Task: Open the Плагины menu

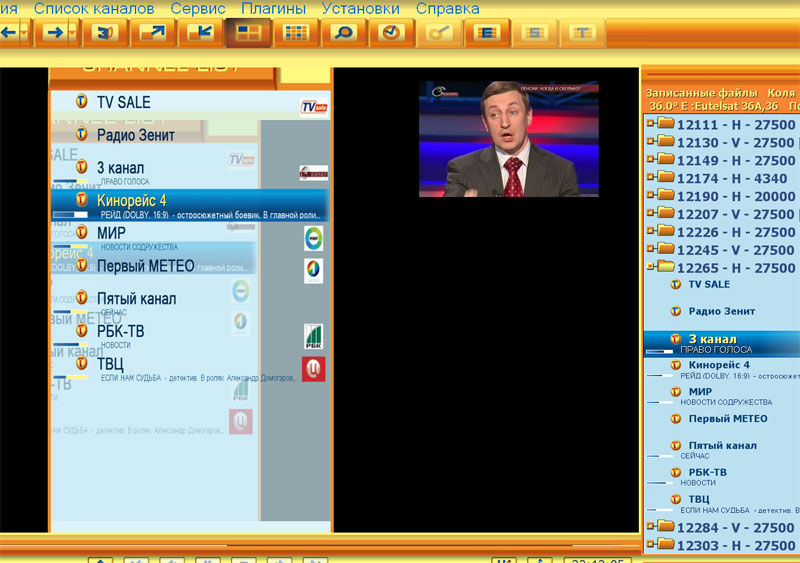Action: (274, 8)
